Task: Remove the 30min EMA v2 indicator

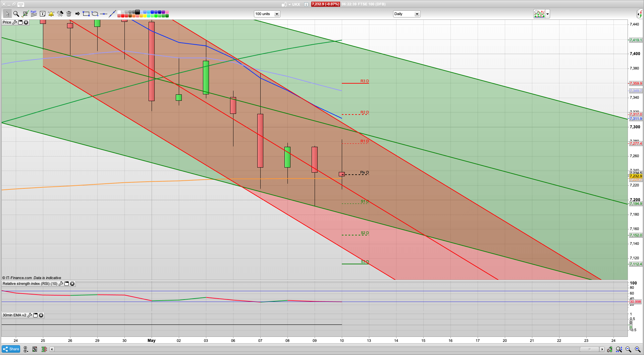Action: click(41, 315)
